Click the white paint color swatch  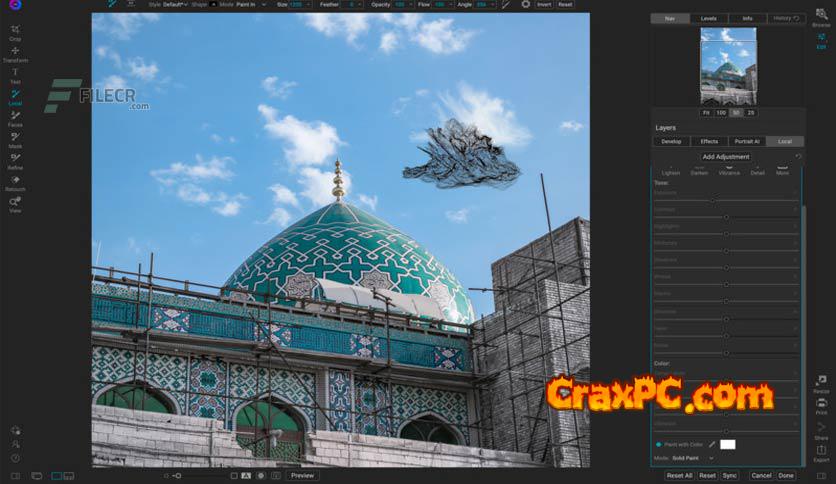click(728, 444)
